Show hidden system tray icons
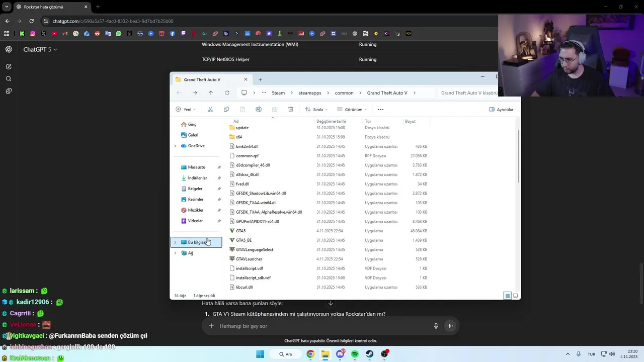This screenshot has height=362, width=644. tap(568, 354)
